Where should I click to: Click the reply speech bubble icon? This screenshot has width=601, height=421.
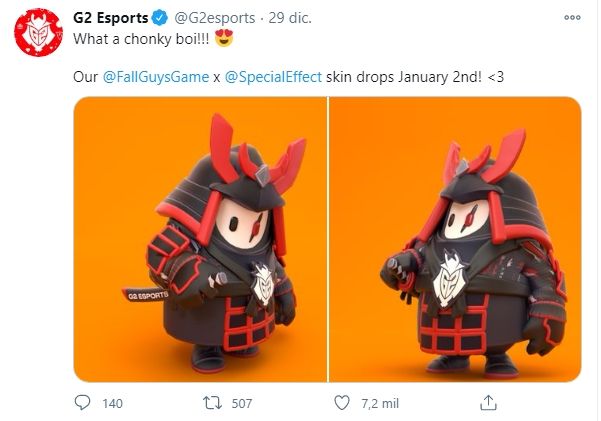82,403
